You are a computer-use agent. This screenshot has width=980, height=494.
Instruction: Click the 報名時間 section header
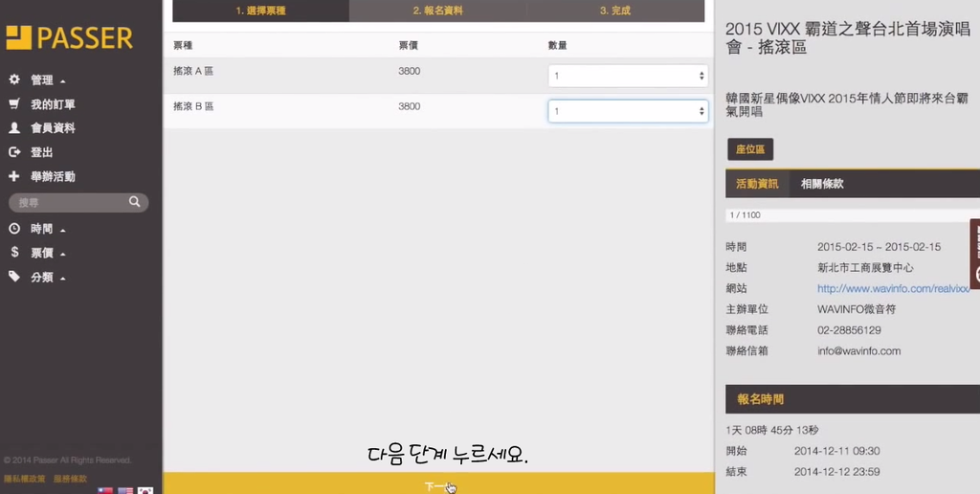coord(853,399)
